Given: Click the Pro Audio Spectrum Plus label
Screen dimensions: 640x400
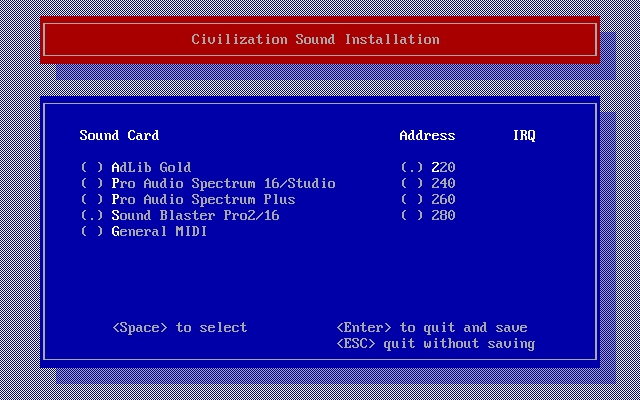Looking at the screenshot, I should click(x=203, y=200).
